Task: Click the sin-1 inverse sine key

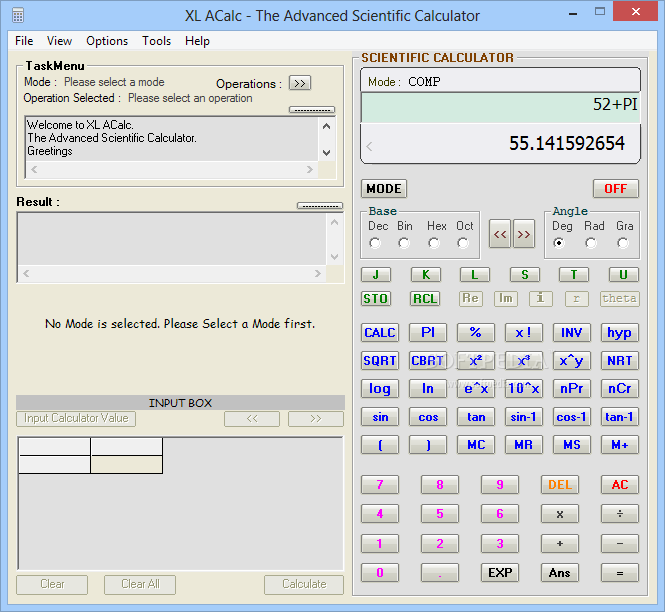Action: (523, 417)
